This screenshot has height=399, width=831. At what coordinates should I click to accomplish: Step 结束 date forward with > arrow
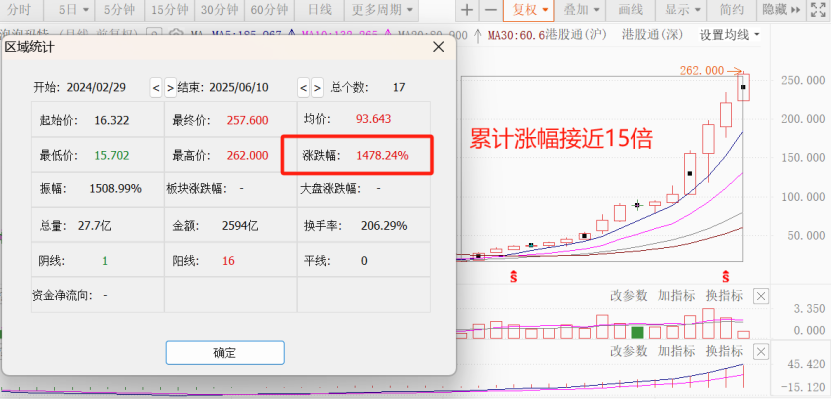[x=317, y=88]
